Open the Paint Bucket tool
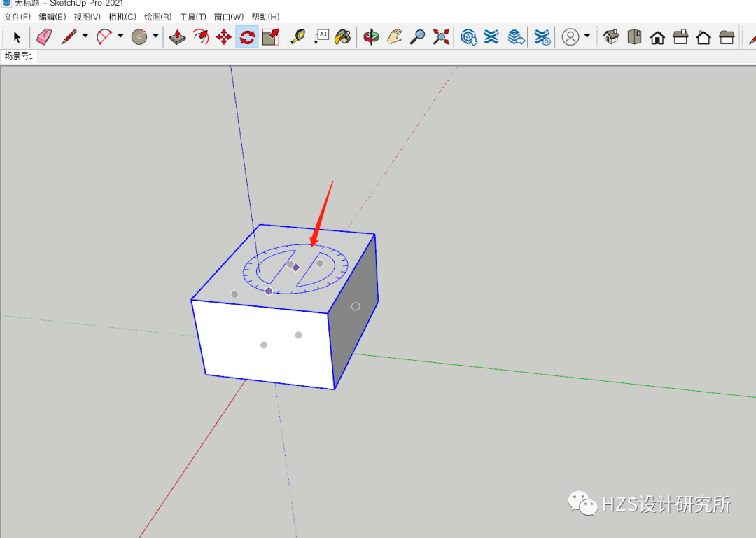 coord(343,36)
